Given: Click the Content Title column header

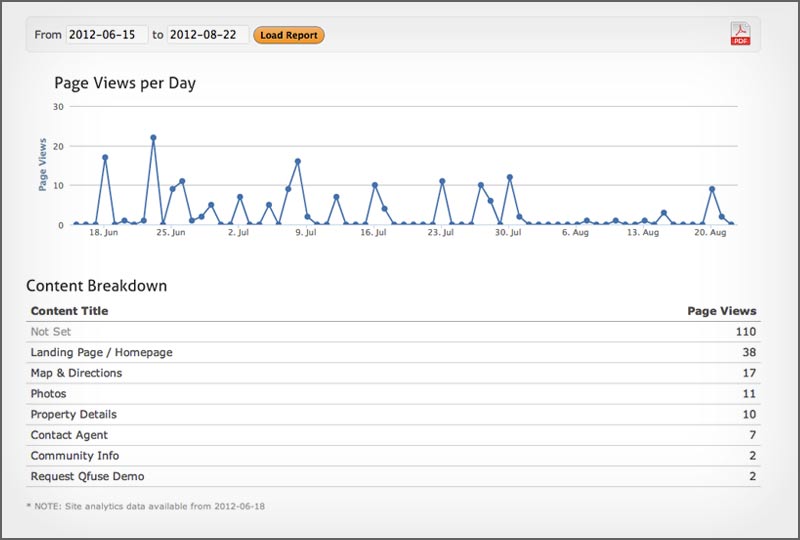Looking at the screenshot, I should pos(69,311).
